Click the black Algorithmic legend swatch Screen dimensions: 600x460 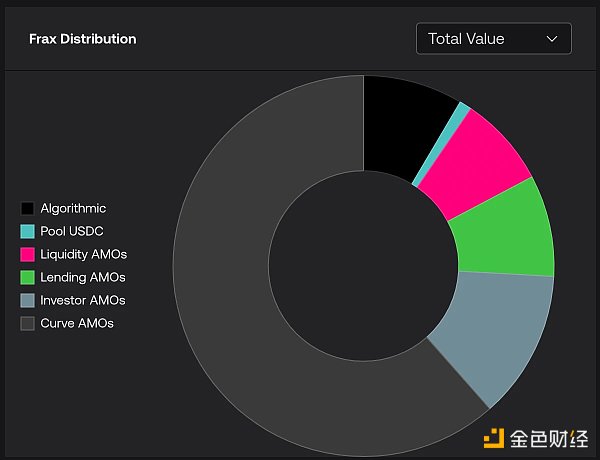(x=28, y=209)
